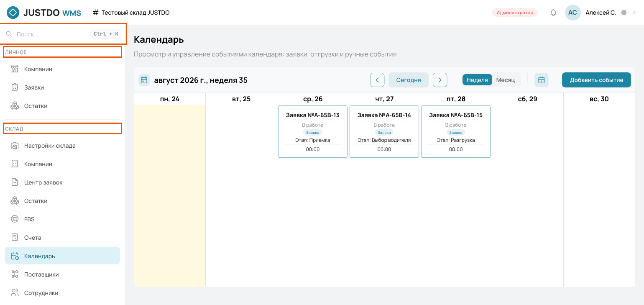This screenshot has height=305, width=644.
Task: Click the Этап: Выбор водителя text
Action: point(384,140)
